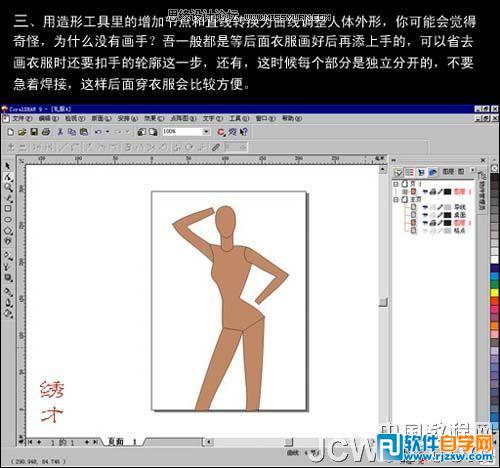Click the What's This help pointer icon
Viewport: 500px width, 468px height.
pyautogui.click(x=244, y=132)
